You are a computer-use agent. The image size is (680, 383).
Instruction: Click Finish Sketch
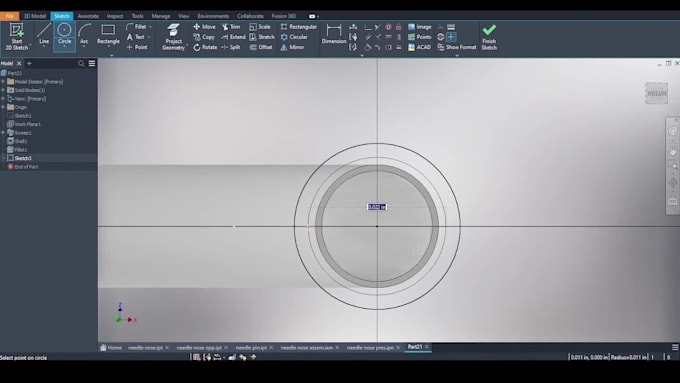coord(489,37)
